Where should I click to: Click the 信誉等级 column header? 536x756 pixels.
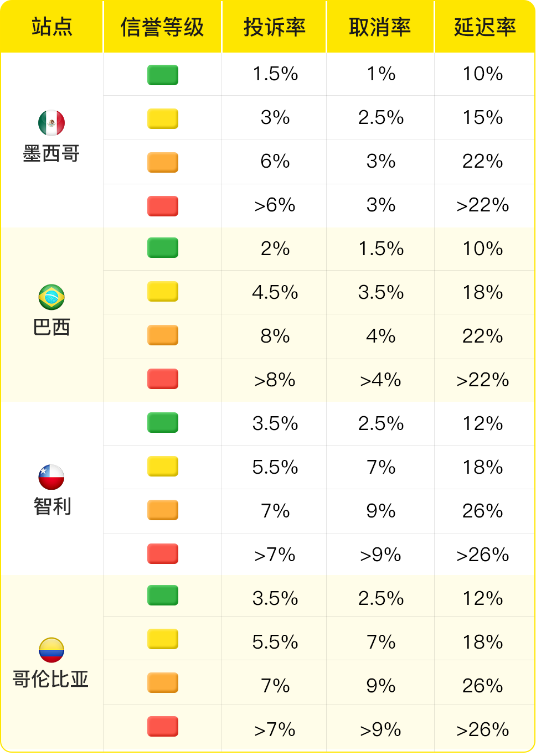click(162, 27)
